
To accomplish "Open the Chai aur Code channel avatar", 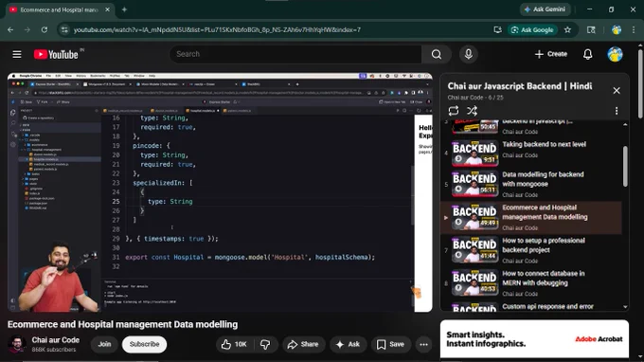I will tap(17, 344).
